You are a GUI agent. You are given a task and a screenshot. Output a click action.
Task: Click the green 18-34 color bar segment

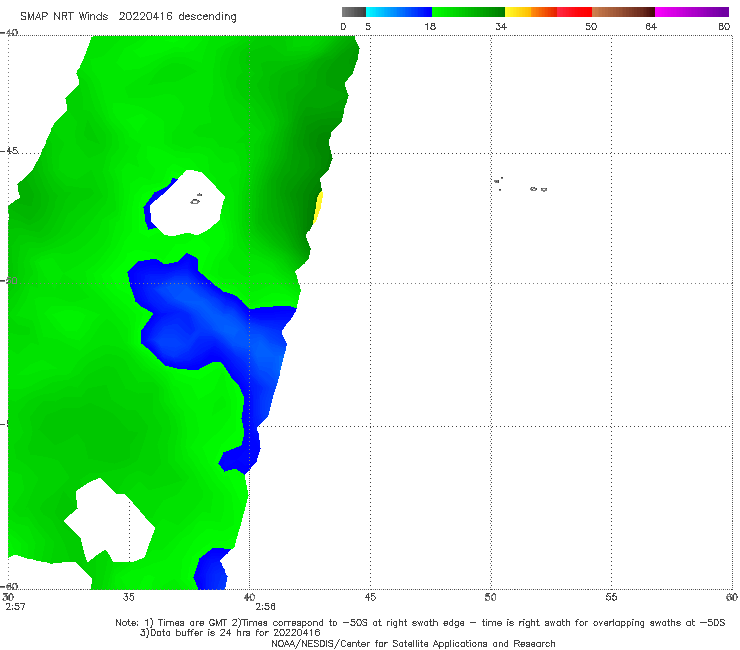[x=468, y=12]
